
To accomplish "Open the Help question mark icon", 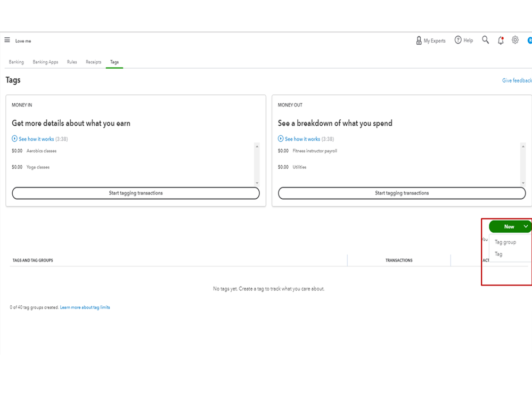I will click(458, 40).
